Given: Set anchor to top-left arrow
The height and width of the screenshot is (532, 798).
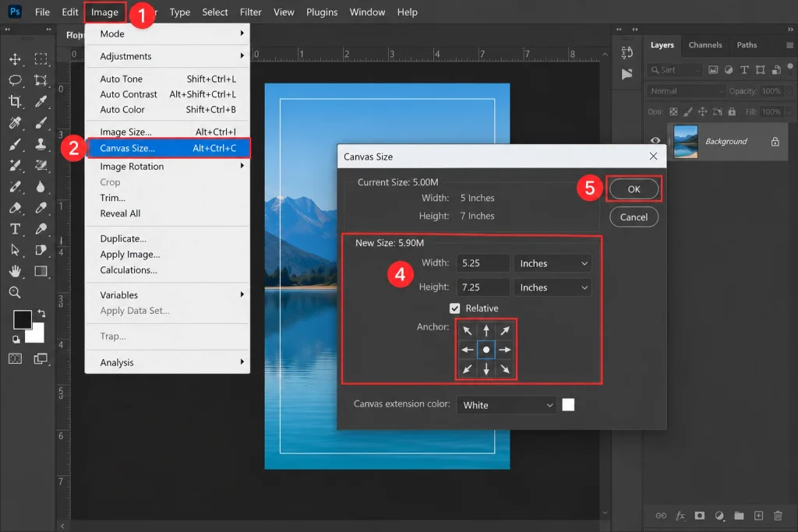Looking at the screenshot, I should [x=468, y=330].
